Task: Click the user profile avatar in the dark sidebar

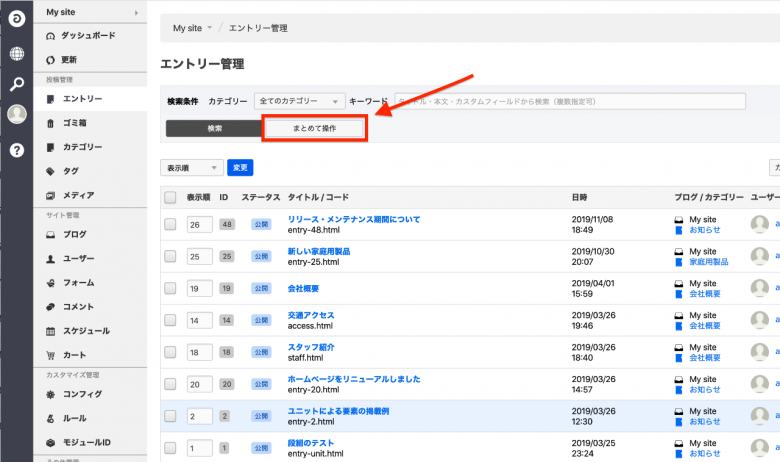Action: [x=16, y=114]
